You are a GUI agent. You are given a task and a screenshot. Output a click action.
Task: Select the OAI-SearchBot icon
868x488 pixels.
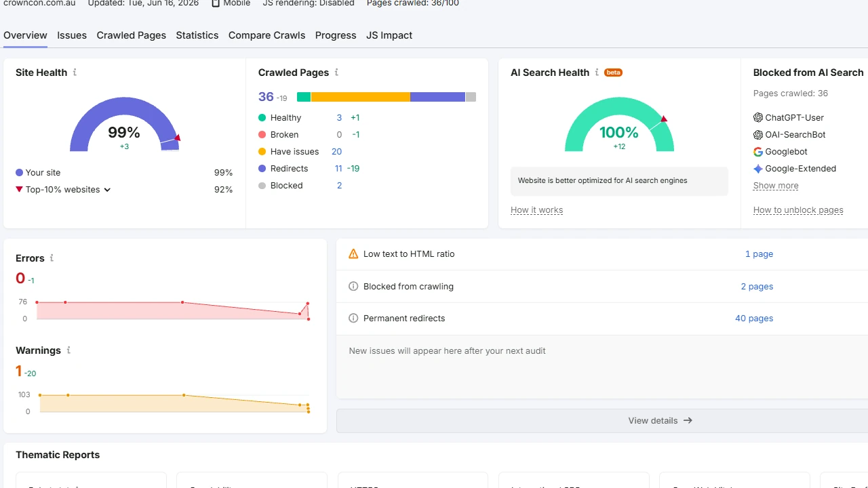(758, 134)
